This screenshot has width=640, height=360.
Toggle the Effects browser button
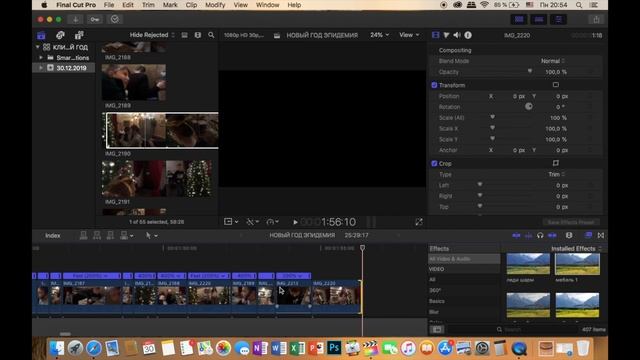pos(588,236)
